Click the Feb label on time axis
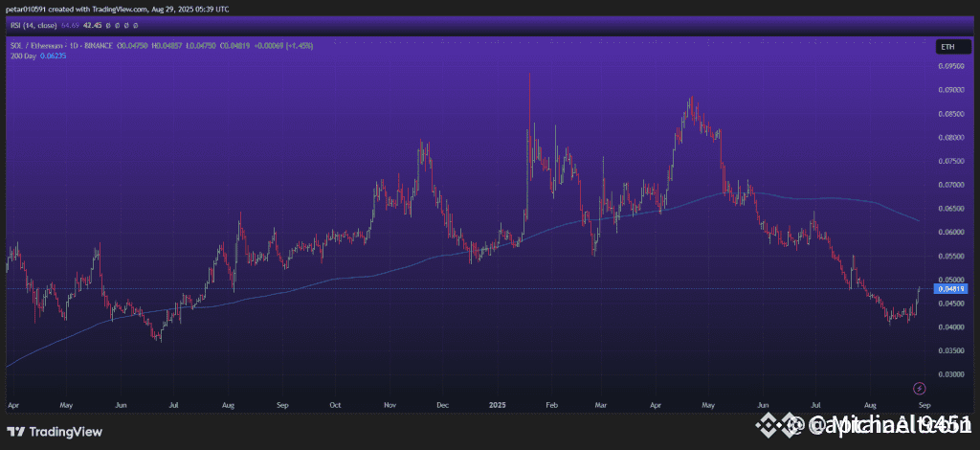980x450 pixels. pos(550,404)
